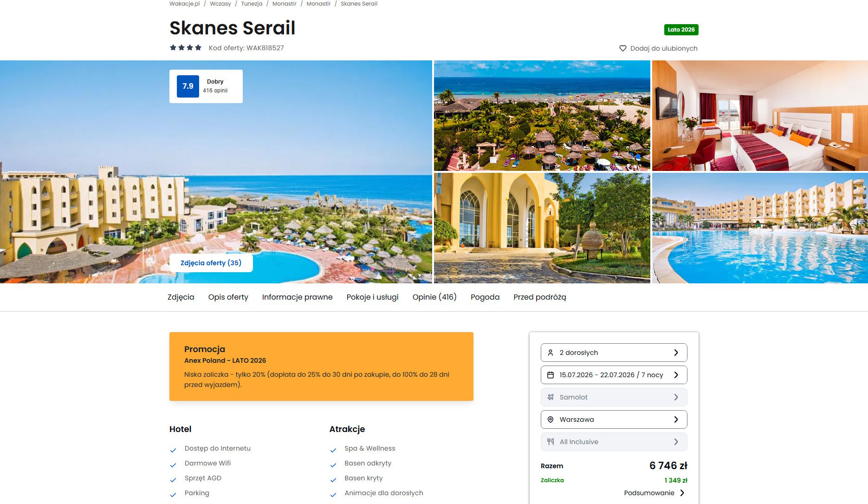Click the 7.9 rating score badge

click(188, 86)
